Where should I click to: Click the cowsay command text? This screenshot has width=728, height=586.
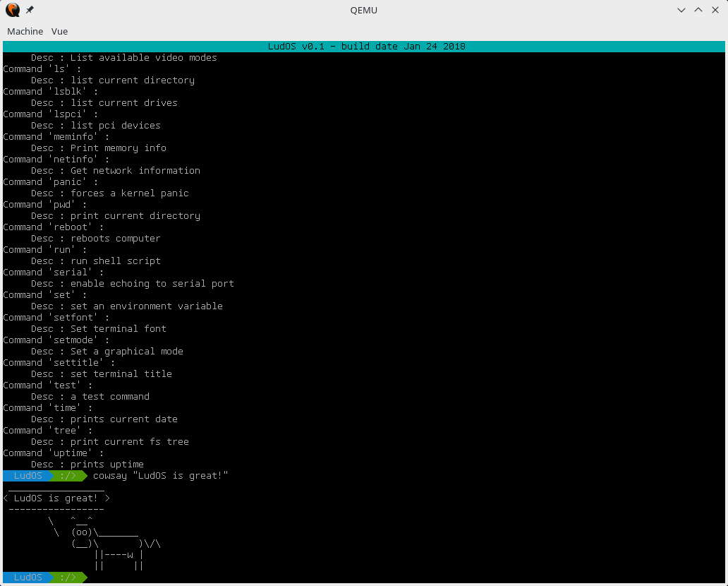(161, 475)
